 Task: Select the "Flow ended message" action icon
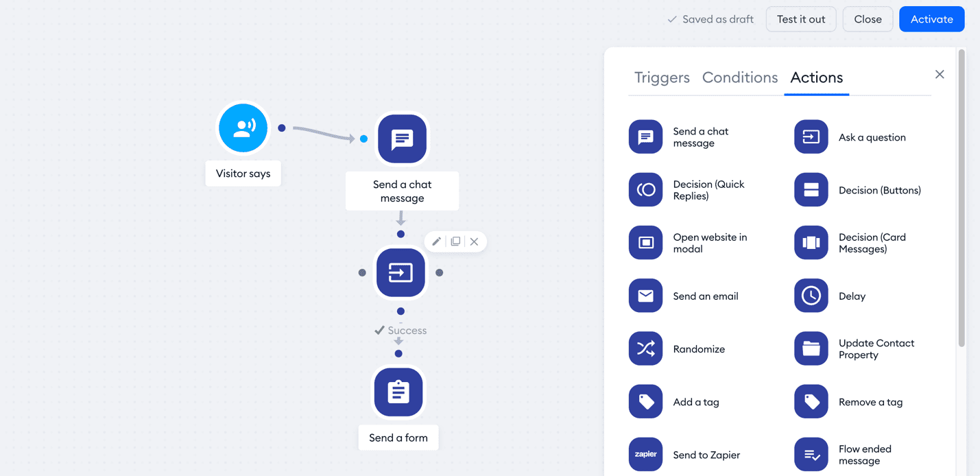811,454
